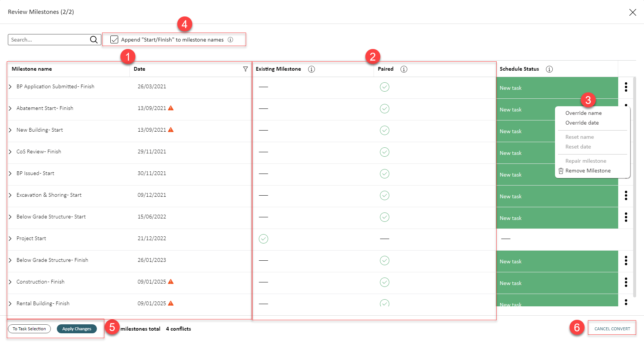644x343 pixels.
Task: Select Repair milestone menu entry
Action: [586, 161]
